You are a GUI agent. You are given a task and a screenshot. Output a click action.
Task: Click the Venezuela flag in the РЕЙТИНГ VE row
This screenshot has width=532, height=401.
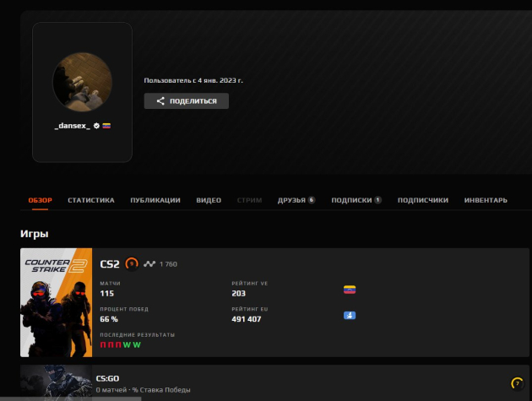tap(350, 289)
